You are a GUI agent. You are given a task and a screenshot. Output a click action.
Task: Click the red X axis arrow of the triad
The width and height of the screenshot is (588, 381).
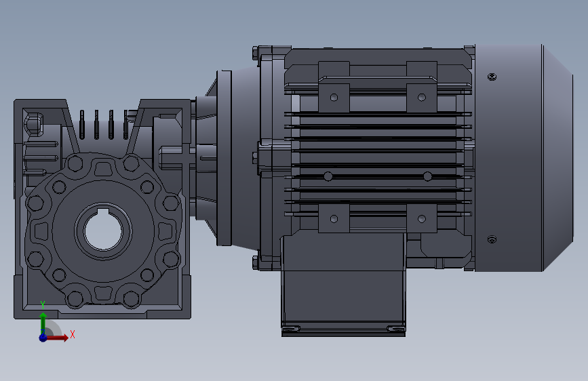click(58, 338)
